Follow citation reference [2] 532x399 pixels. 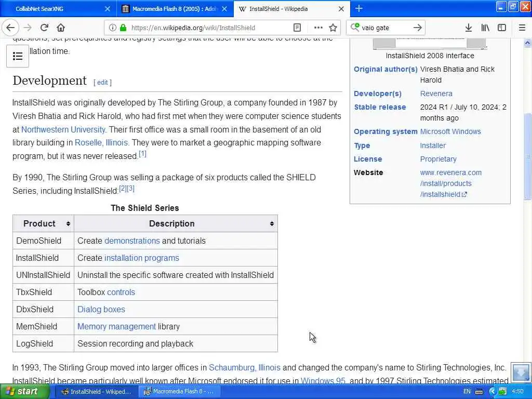[123, 188]
